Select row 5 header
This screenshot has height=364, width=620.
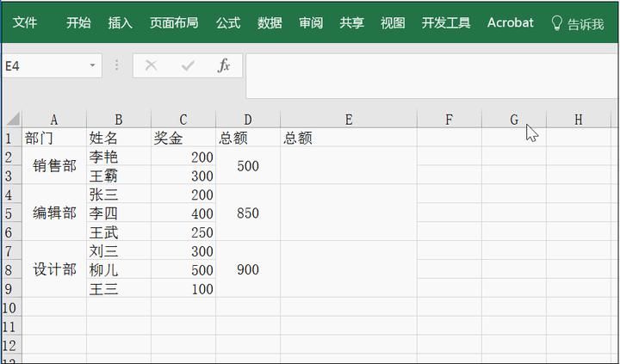[10, 213]
